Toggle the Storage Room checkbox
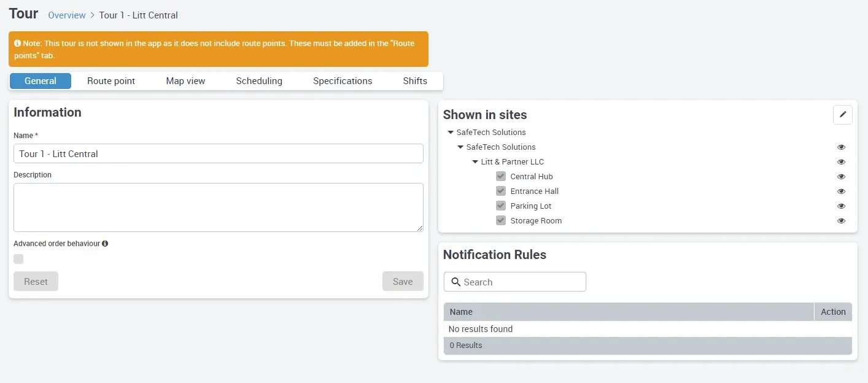 tap(500, 220)
